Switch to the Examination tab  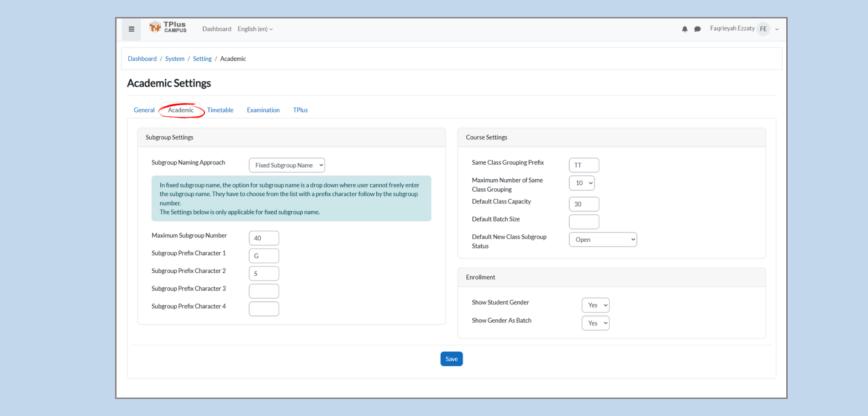pyautogui.click(x=263, y=110)
